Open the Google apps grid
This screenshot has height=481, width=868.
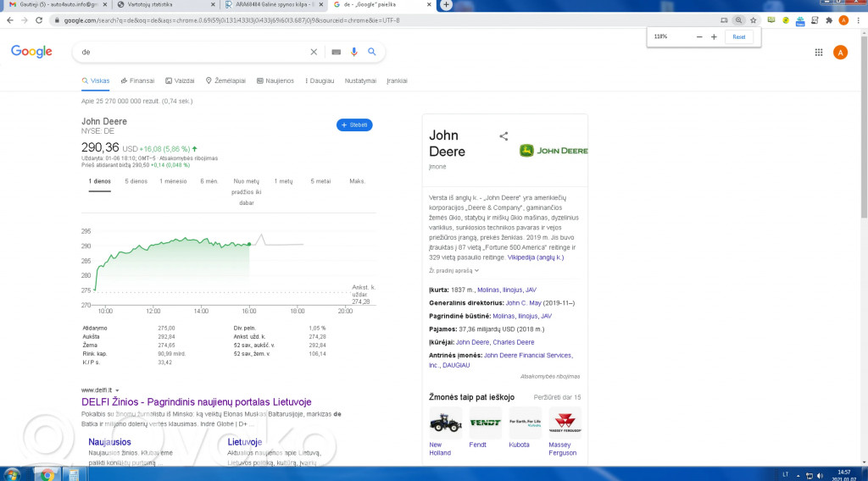(x=819, y=53)
